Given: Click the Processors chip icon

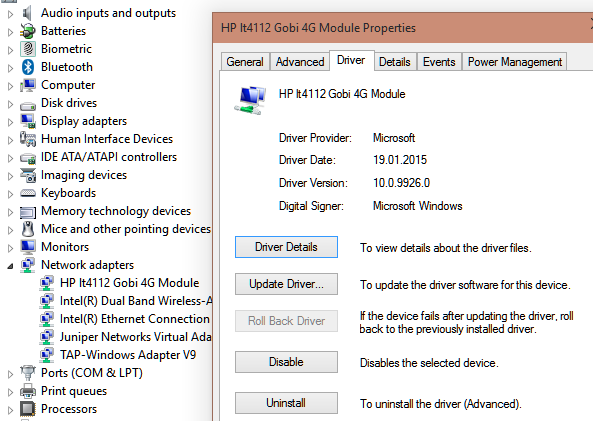Looking at the screenshot, I should click(28, 409).
